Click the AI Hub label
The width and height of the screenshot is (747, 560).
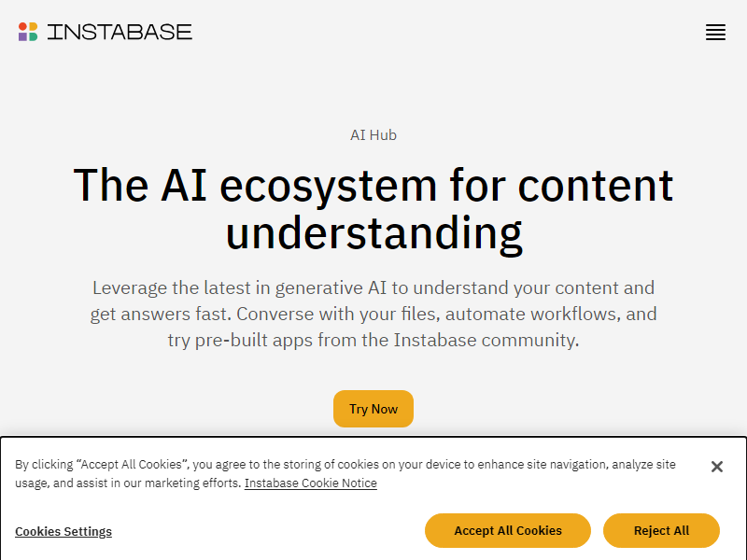tap(373, 135)
